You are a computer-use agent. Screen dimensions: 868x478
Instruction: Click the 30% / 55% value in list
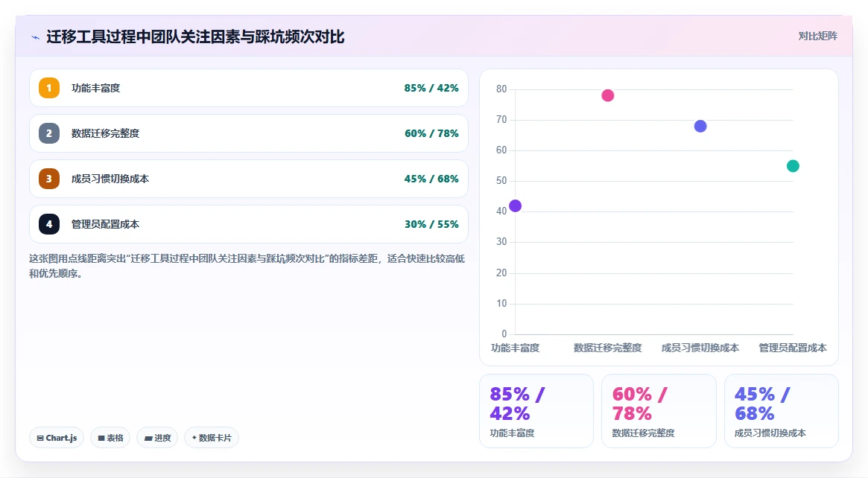[431, 224]
